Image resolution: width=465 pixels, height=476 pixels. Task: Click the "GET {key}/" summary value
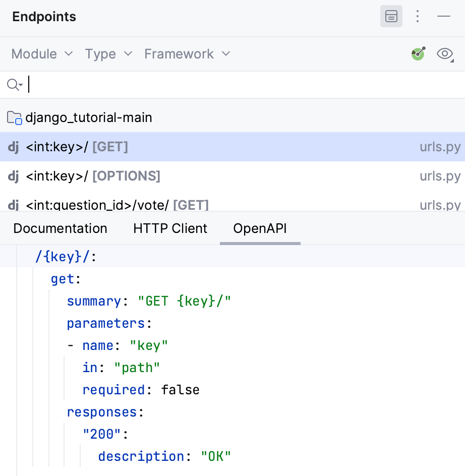click(185, 301)
